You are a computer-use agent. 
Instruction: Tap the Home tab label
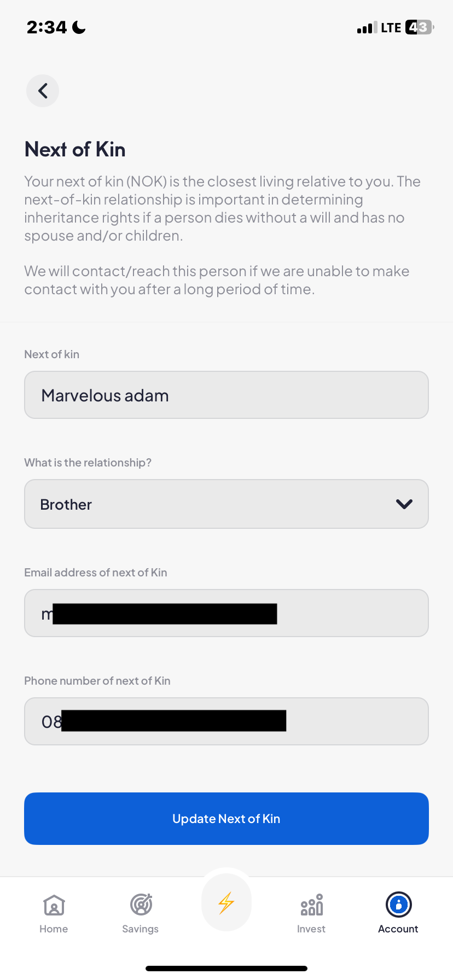(54, 929)
